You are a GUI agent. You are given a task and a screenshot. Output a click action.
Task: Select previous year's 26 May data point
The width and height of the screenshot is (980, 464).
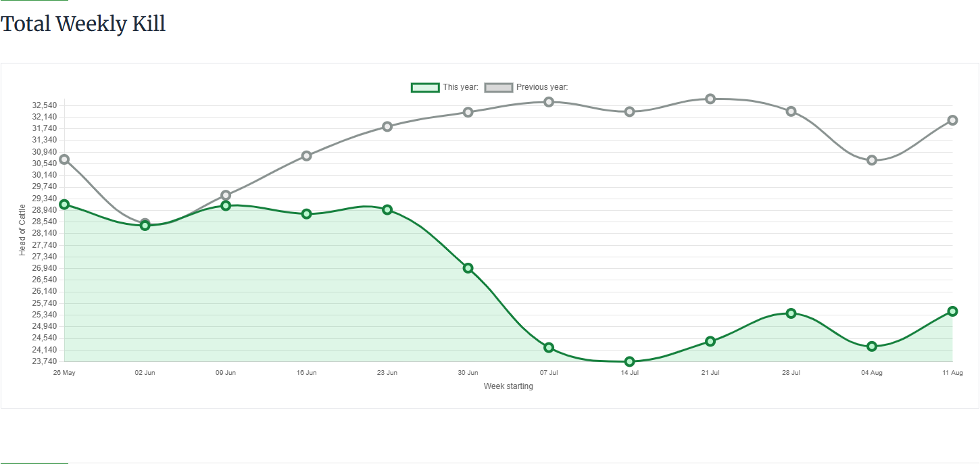pyautogui.click(x=64, y=159)
